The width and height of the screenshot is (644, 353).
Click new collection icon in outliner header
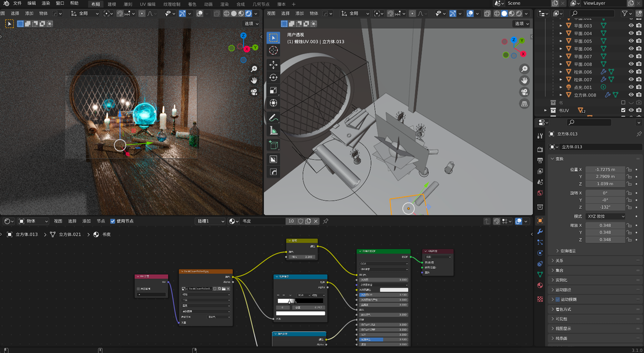639,14
